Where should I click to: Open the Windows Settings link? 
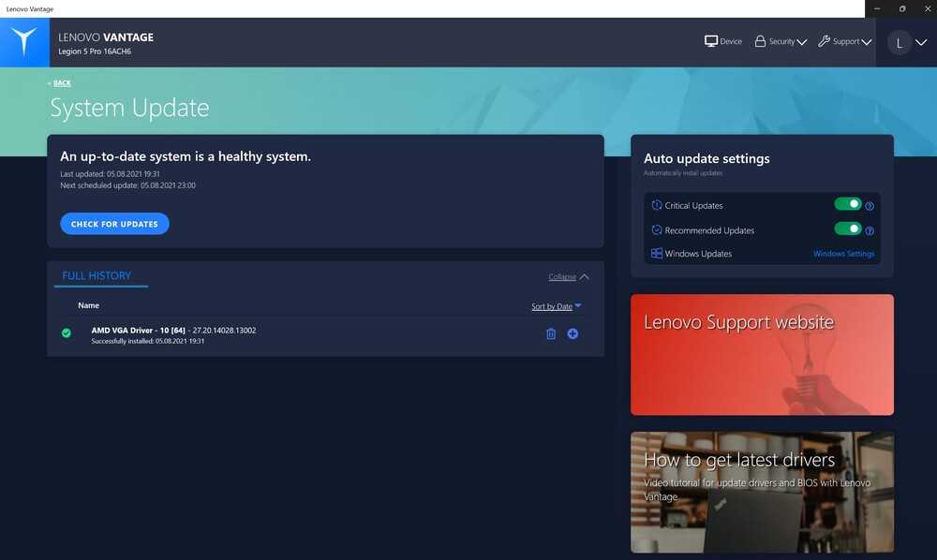843,254
